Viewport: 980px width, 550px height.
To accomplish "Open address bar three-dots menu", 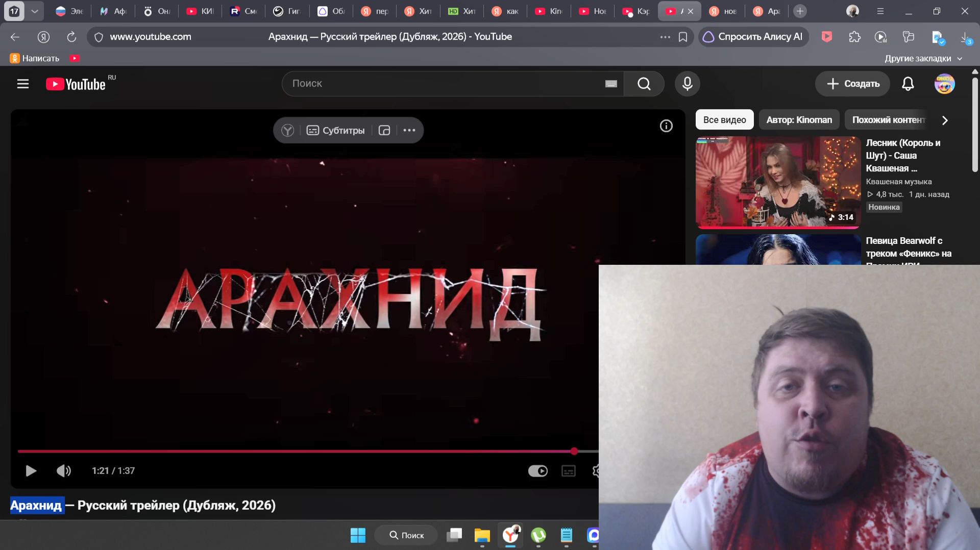I will (x=665, y=37).
